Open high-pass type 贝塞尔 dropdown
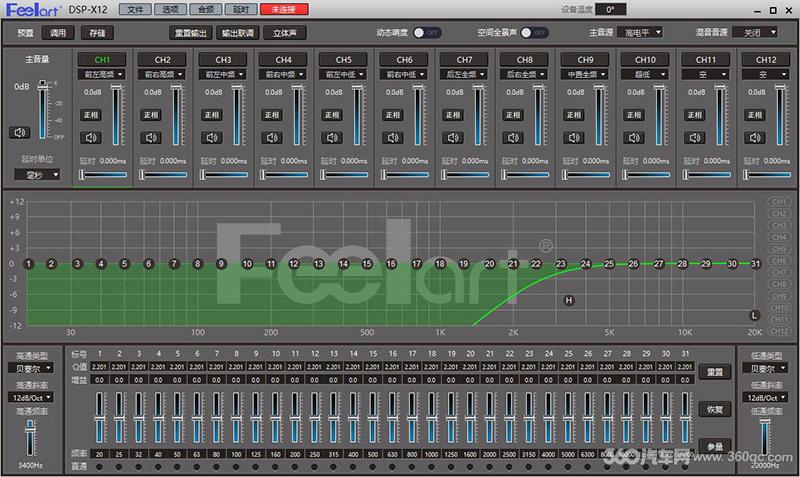The height and width of the screenshot is (477, 800). pyautogui.click(x=31, y=368)
